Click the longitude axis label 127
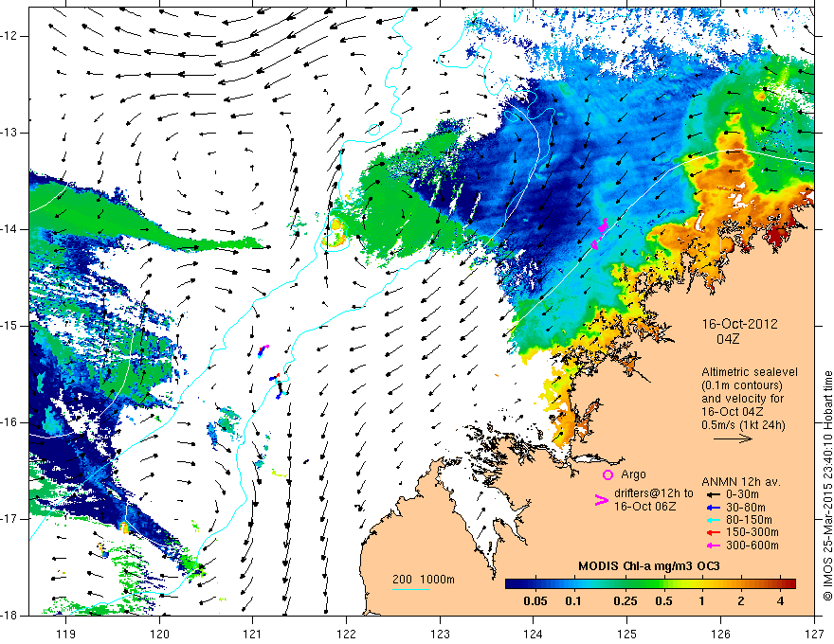Screen dimensions: 834x644 (x=814, y=634)
